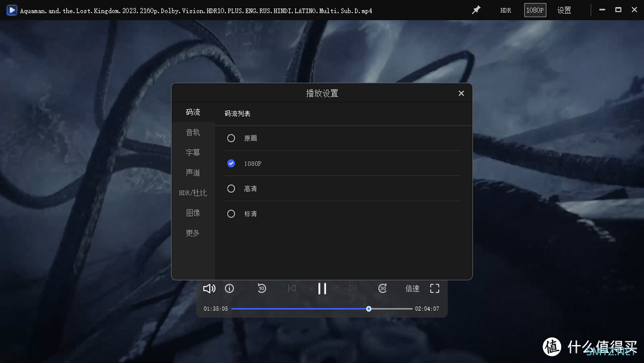Close the player window
644x363 pixels.
pyautogui.click(x=634, y=10)
